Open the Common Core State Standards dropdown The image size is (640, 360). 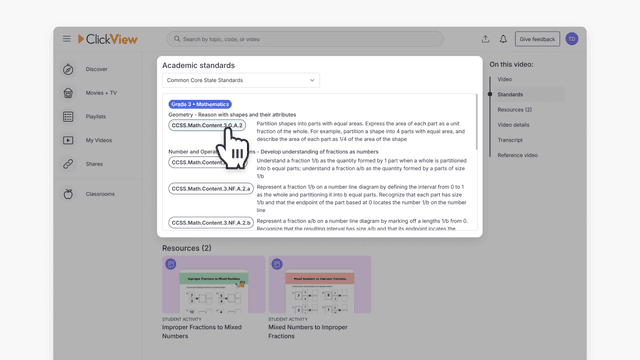pyautogui.click(x=241, y=80)
